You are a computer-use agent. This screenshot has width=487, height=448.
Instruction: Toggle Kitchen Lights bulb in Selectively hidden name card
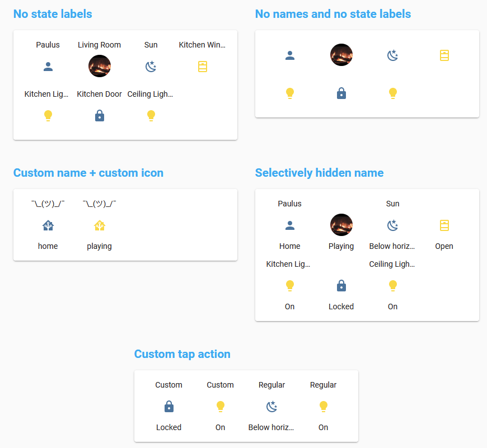(290, 286)
